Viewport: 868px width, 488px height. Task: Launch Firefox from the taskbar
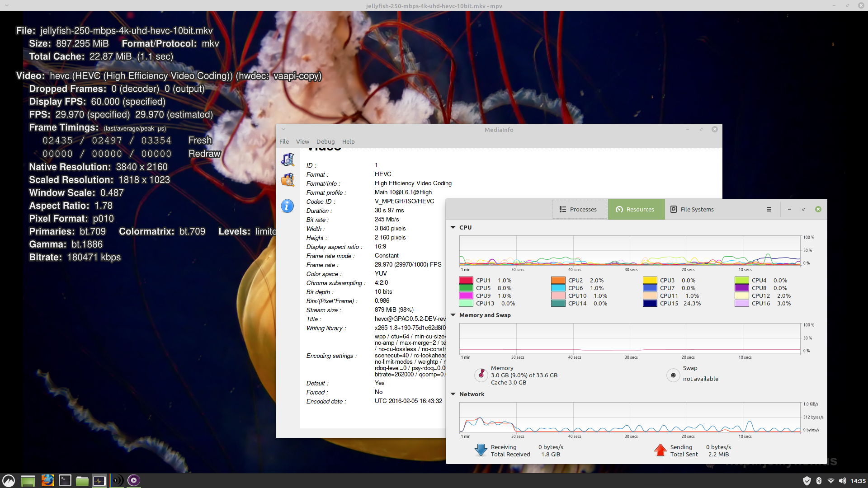click(x=47, y=480)
